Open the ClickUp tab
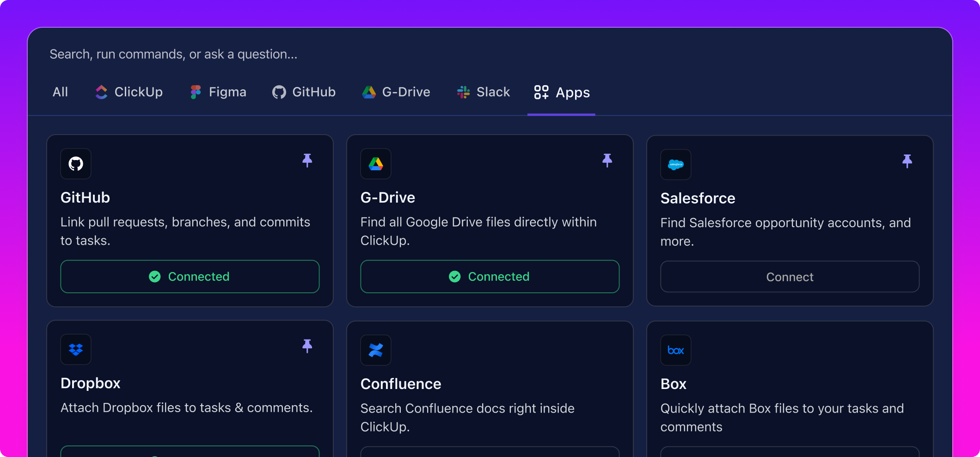 (x=129, y=92)
